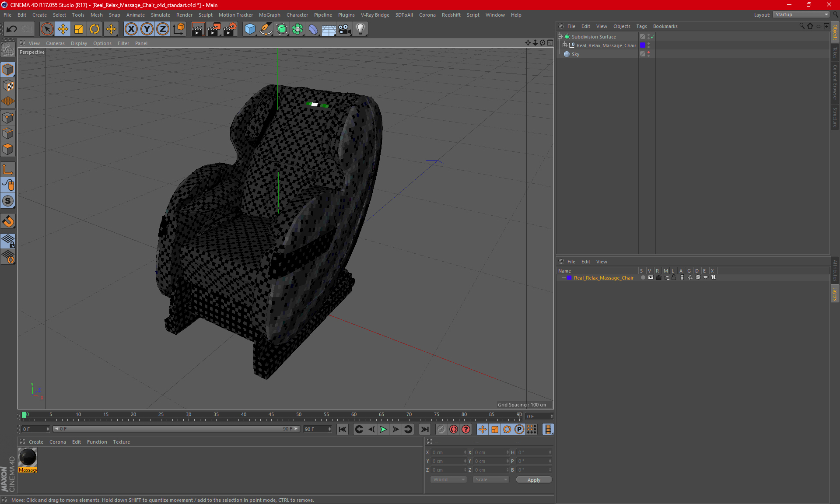The width and height of the screenshot is (840, 504).
Task: Open the Content Browser side tab
Action: pyautogui.click(x=835, y=83)
